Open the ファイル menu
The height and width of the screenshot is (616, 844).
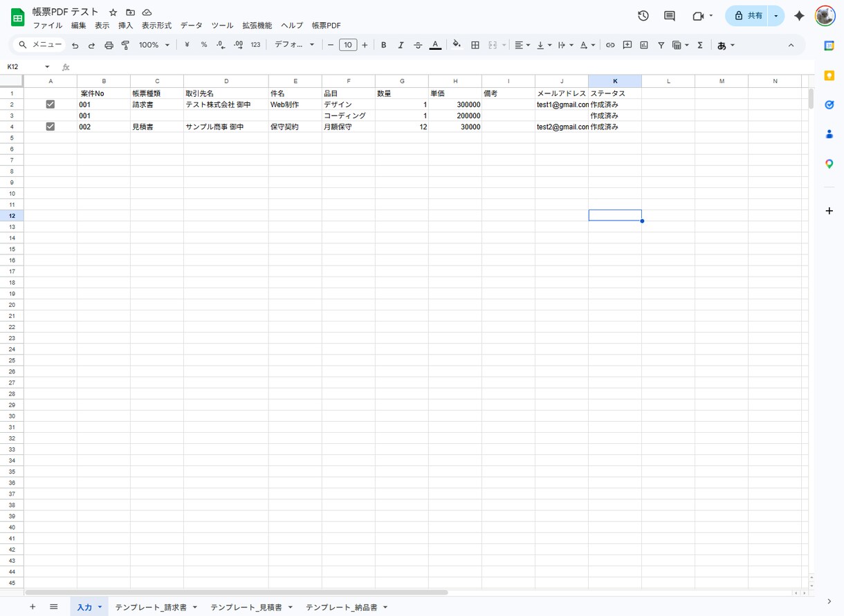[x=48, y=26]
